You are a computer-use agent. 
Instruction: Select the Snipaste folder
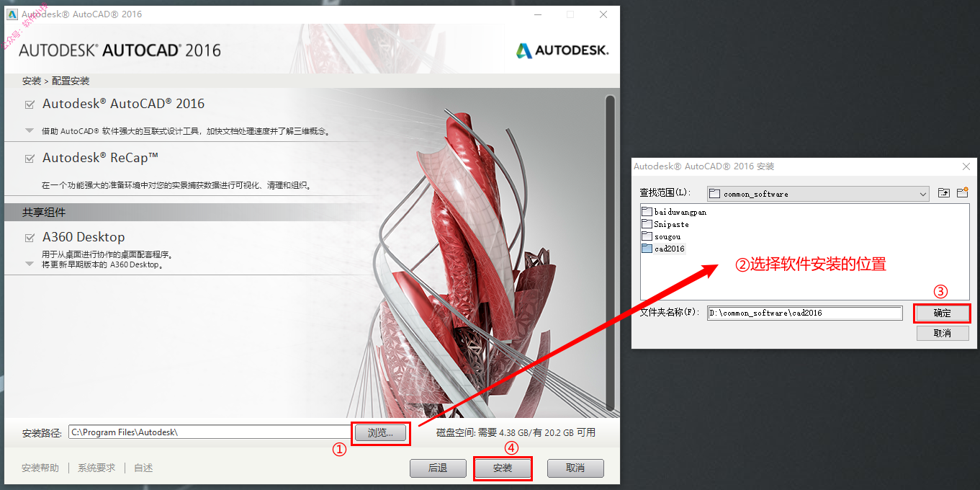[x=665, y=224]
